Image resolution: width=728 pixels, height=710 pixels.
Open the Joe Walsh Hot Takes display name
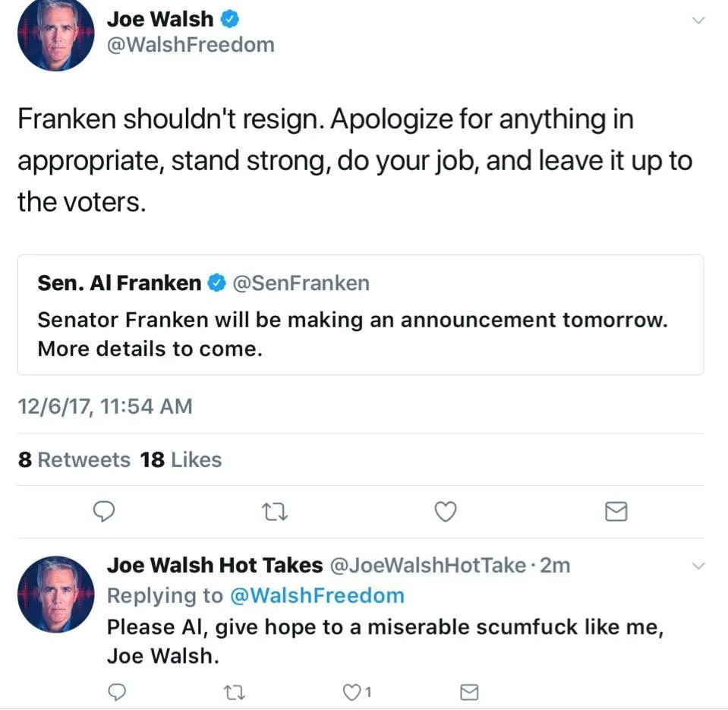click(x=215, y=565)
